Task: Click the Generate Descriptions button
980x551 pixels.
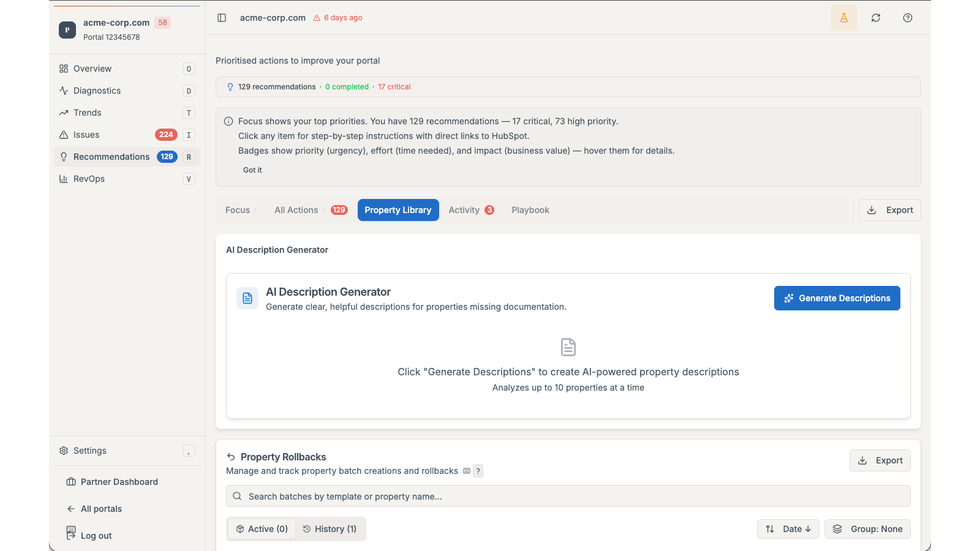Action: pyautogui.click(x=837, y=298)
